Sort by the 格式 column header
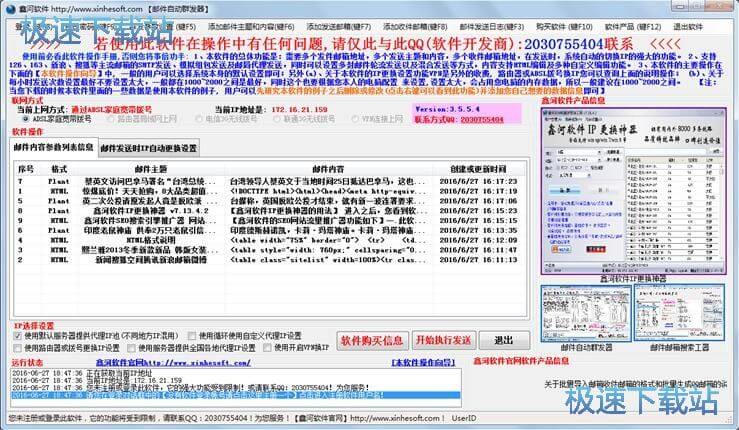This screenshot has width=739, height=430. point(59,169)
